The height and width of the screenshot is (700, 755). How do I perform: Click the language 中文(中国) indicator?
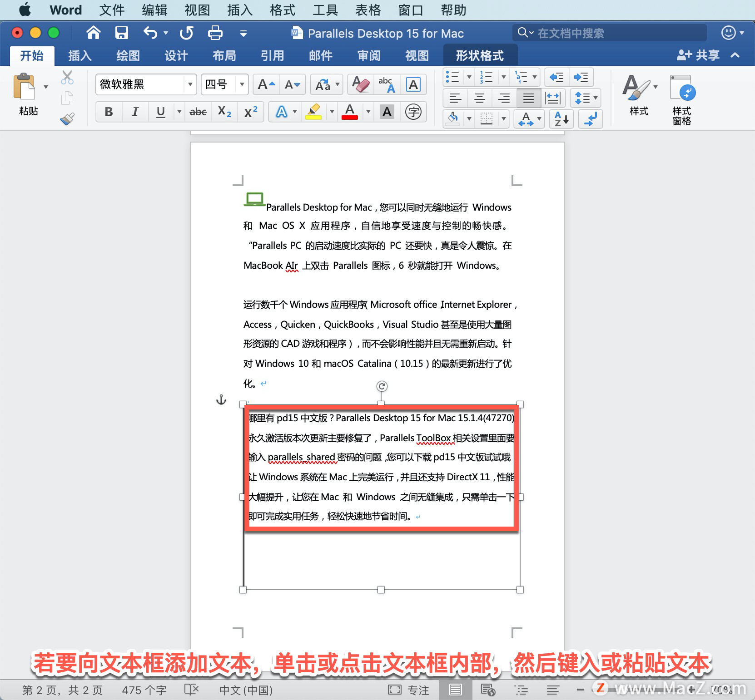246,690
